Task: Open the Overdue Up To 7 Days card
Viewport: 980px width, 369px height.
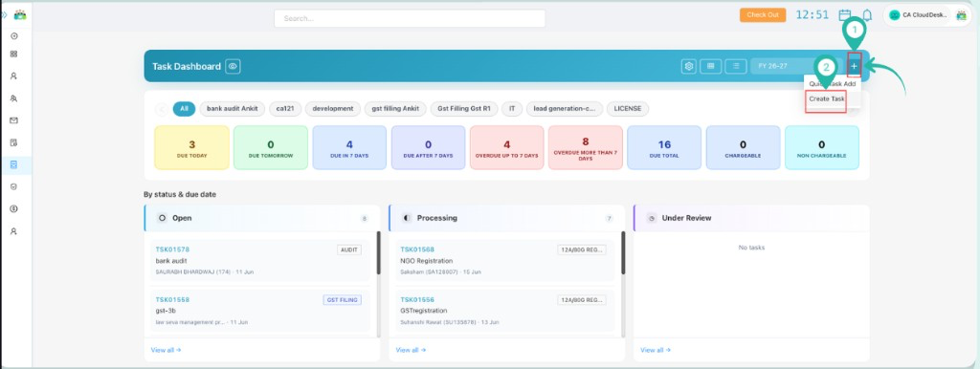Action: click(x=507, y=147)
